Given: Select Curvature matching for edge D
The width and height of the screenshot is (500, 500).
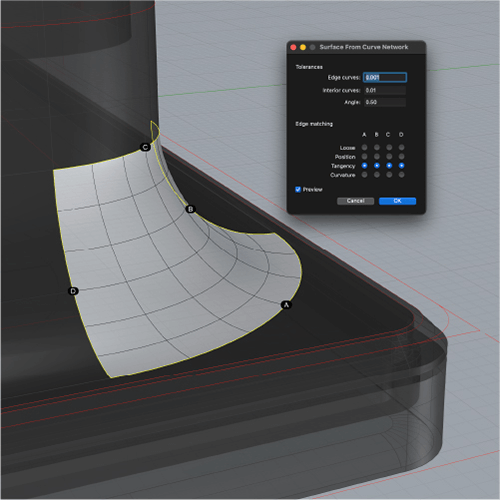Looking at the screenshot, I should tap(401, 175).
